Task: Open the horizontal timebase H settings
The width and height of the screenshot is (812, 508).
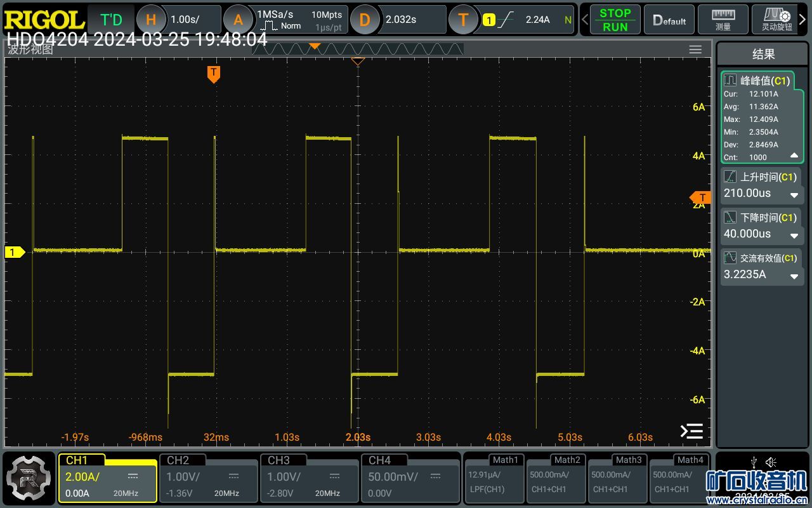Action: (x=150, y=20)
